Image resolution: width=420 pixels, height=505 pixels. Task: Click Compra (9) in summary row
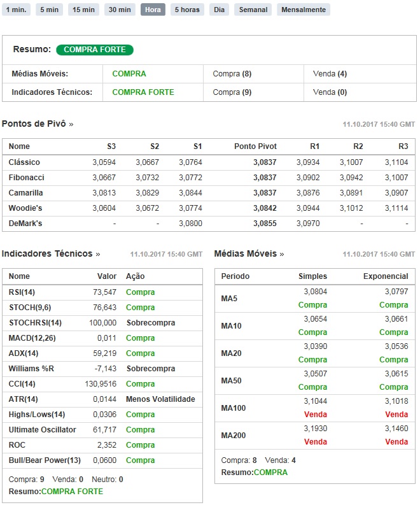point(232,92)
